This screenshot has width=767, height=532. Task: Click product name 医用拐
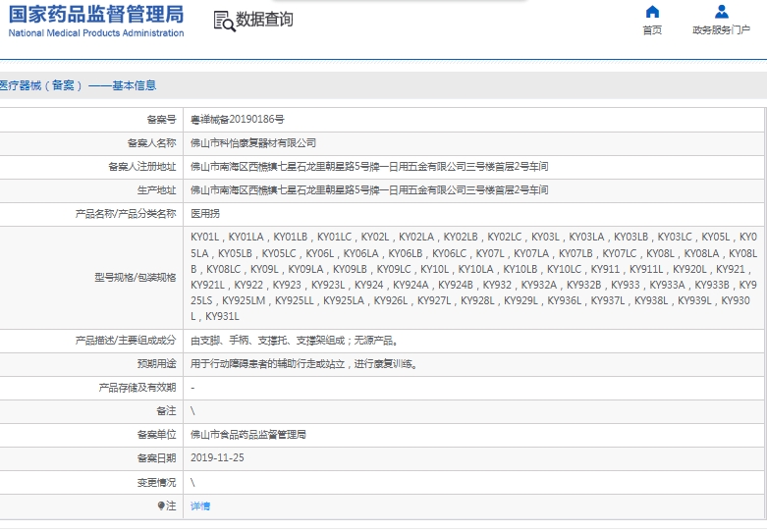tap(205, 214)
